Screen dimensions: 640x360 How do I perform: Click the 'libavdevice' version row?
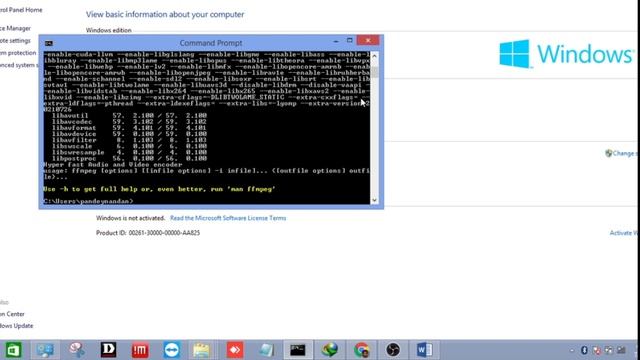tap(129, 134)
